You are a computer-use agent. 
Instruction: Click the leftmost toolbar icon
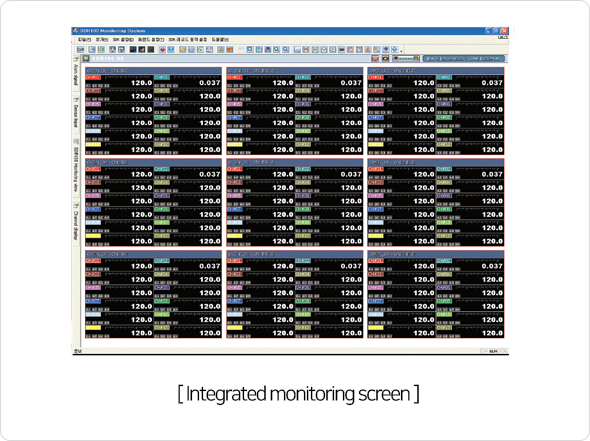pos(80,49)
